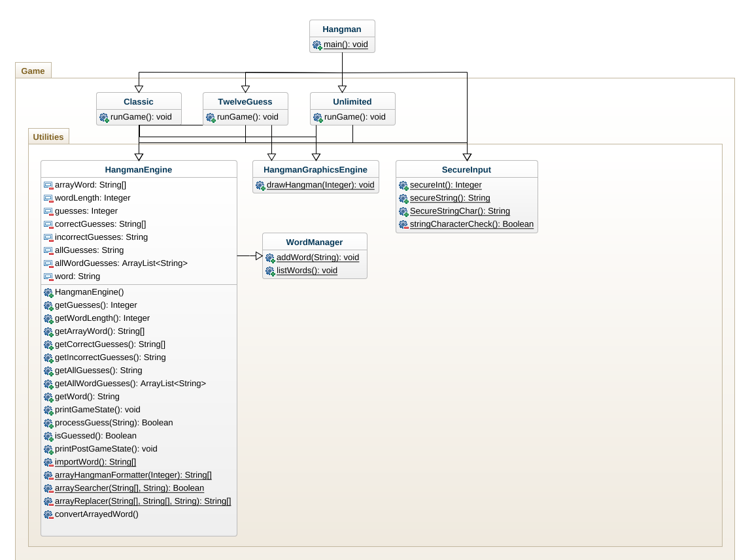Click the isGuessed(): Boolean method

point(95,436)
